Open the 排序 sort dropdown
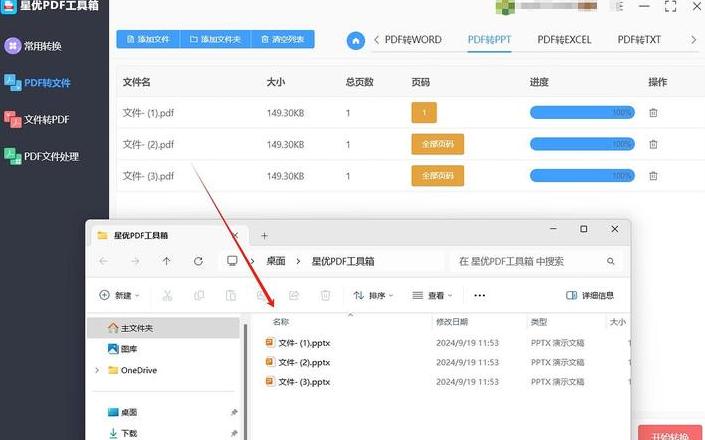 (373, 295)
